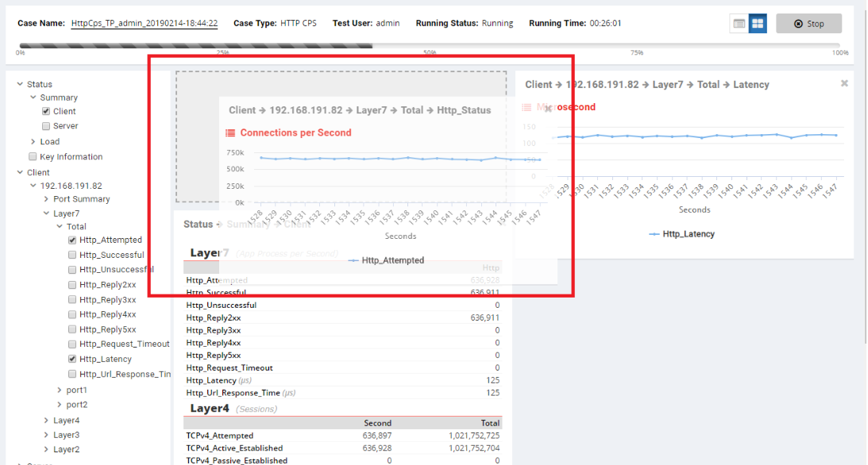Collapse the Status tree node
Screen dimensions: 868x465
(20, 84)
